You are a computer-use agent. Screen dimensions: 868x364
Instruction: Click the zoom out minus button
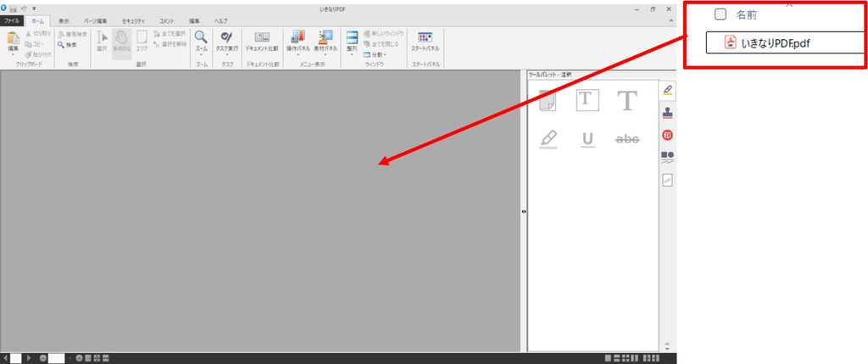pos(43,358)
